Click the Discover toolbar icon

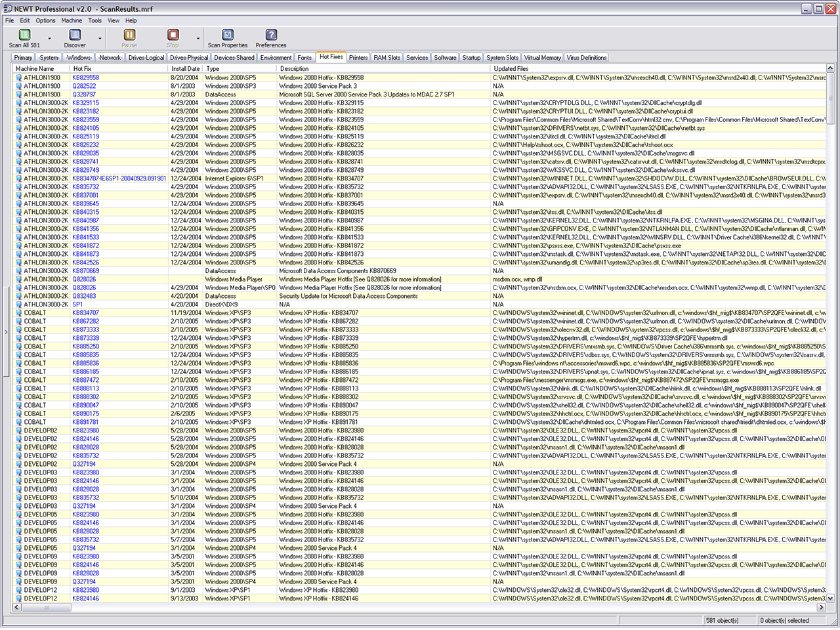tap(75, 35)
